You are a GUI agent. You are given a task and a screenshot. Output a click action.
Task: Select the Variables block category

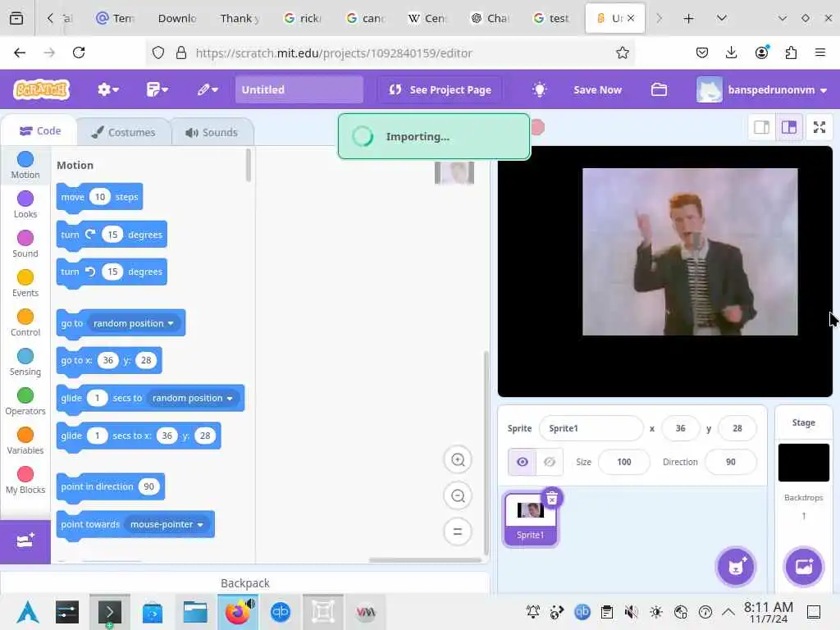click(x=25, y=441)
